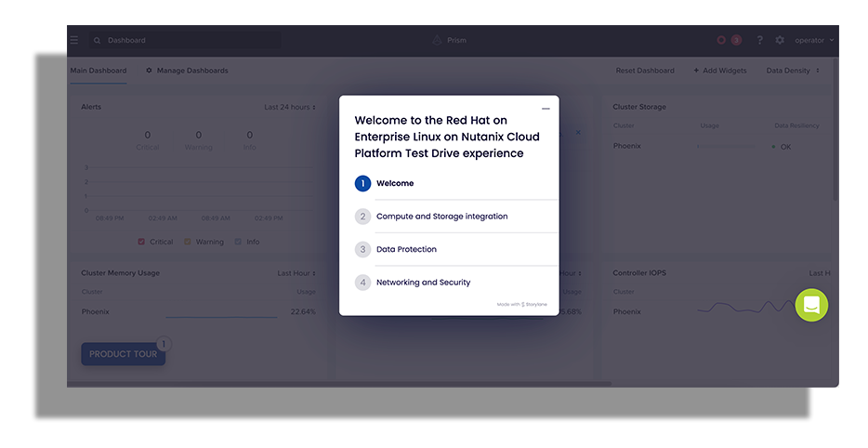Screen dimensions: 868x448
Task: Open the green chat widget
Action: (x=811, y=305)
